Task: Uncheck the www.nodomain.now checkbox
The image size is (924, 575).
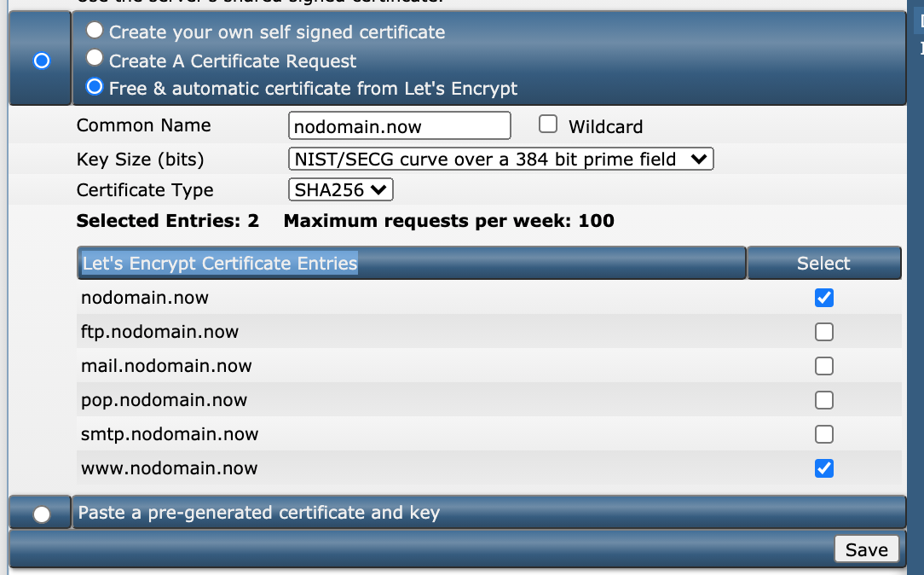Action: [823, 468]
